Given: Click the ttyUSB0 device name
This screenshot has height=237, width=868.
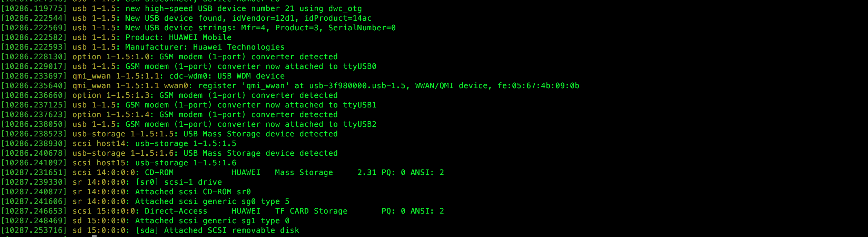Looking at the screenshot, I should [x=359, y=66].
